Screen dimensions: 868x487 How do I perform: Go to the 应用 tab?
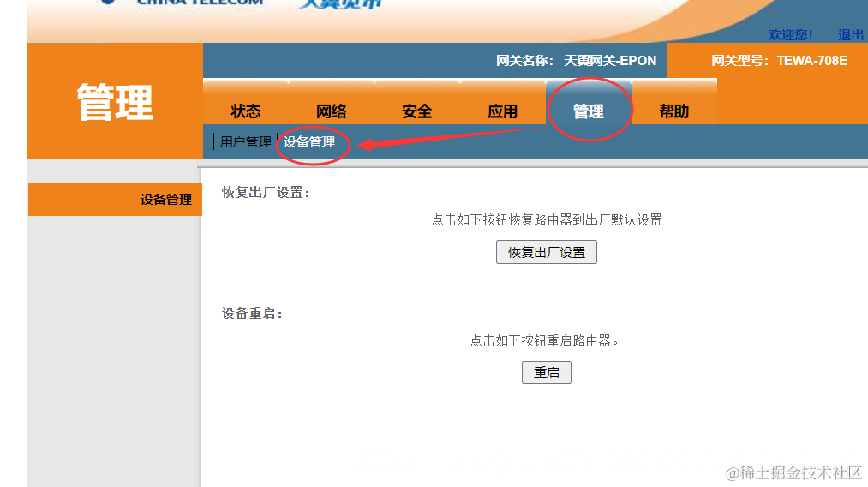502,111
